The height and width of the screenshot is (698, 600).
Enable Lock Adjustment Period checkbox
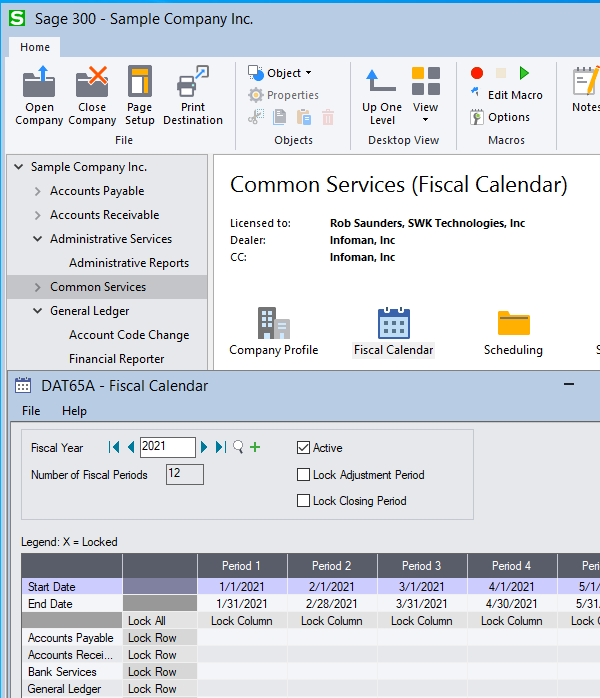pyautogui.click(x=303, y=475)
